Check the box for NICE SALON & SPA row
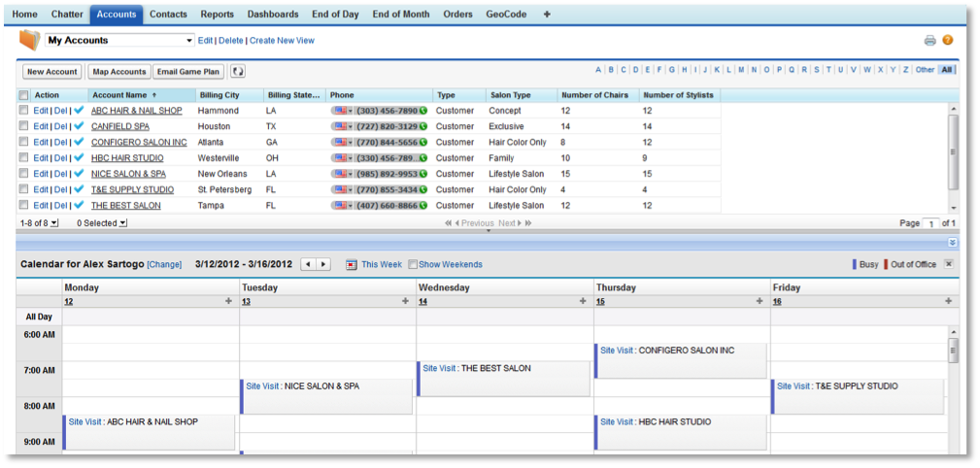 [x=23, y=174]
